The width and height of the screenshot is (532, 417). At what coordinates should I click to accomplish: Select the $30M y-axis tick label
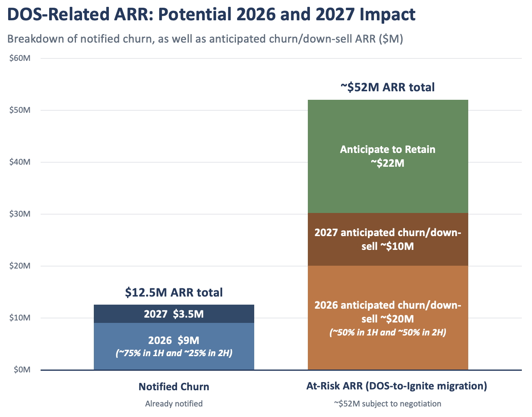[x=20, y=214]
